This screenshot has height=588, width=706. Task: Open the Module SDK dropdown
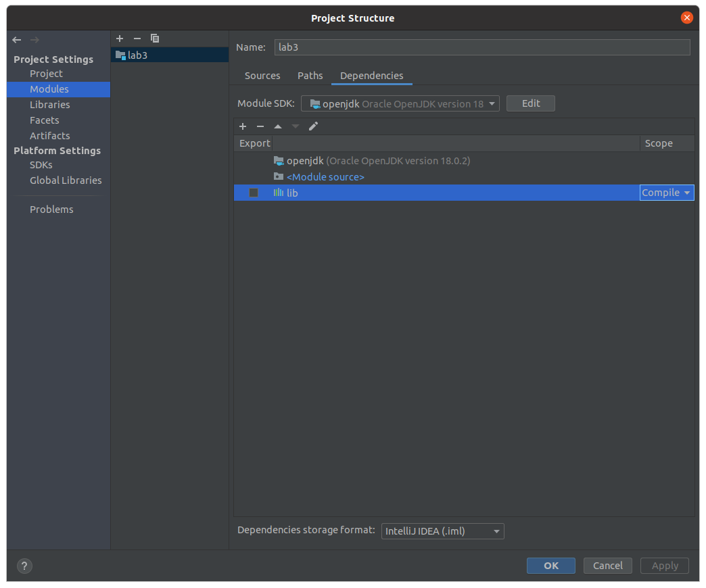400,103
